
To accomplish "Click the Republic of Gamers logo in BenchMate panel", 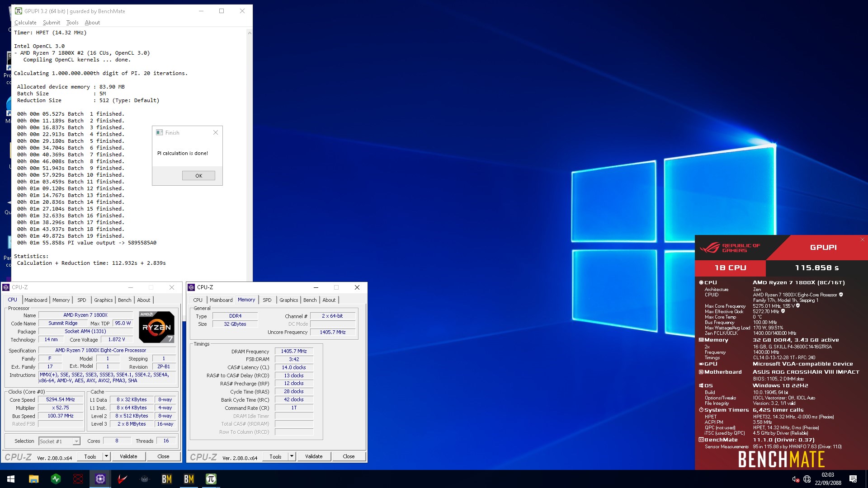I will click(x=730, y=248).
